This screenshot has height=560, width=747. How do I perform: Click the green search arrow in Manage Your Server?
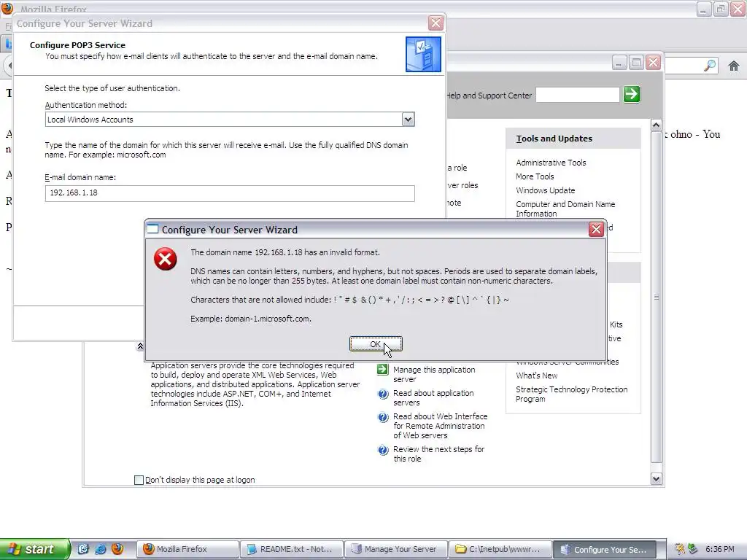tap(632, 94)
